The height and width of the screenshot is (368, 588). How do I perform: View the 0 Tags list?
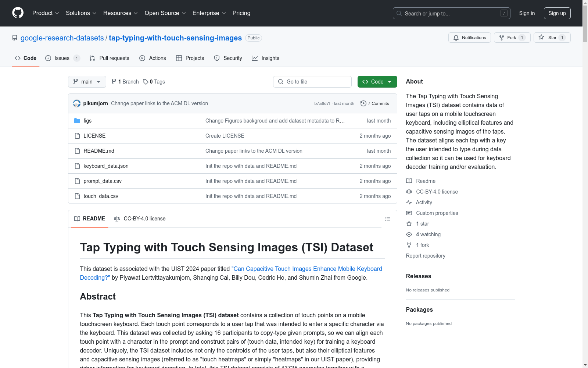(154, 82)
